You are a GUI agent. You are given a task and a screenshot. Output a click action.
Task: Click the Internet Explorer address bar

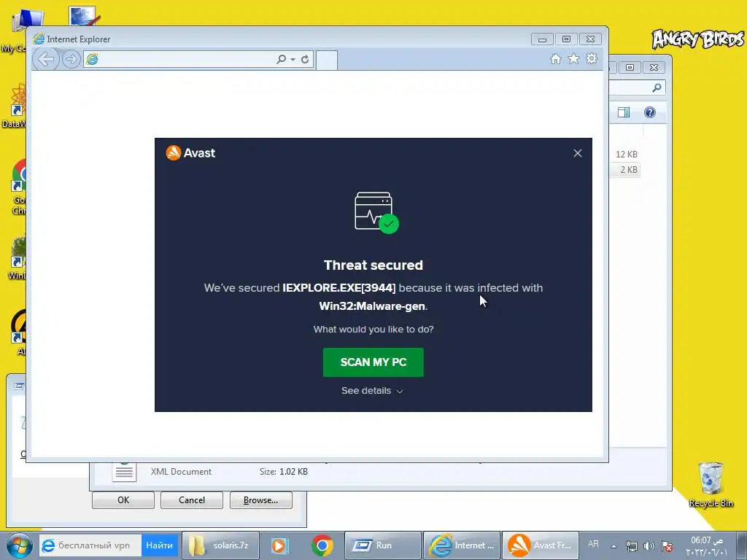[x=179, y=59]
